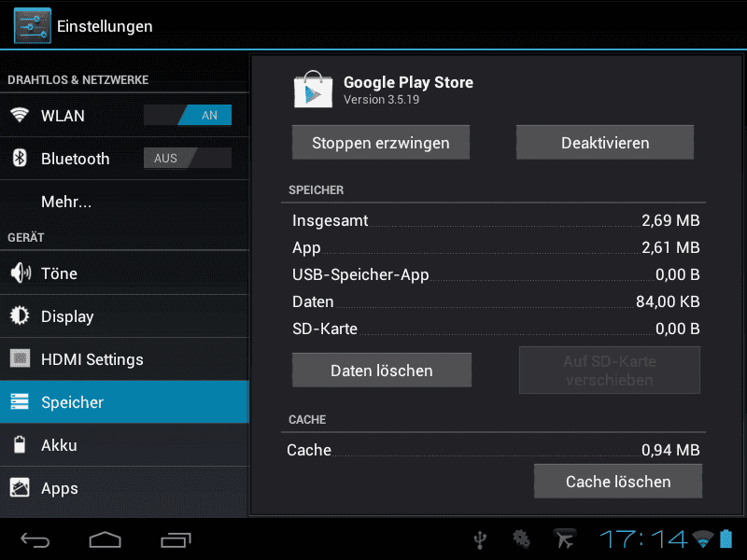Tap the USB-Speicher-App row

coord(496,274)
